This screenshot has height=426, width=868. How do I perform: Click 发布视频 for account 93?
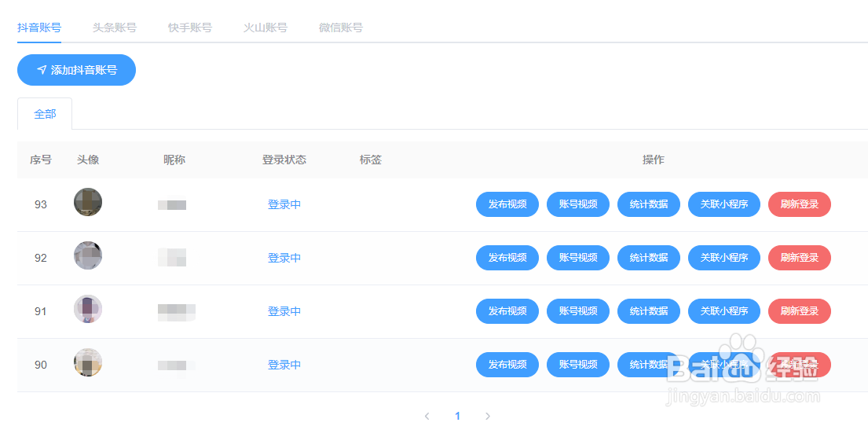pyautogui.click(x=507, y=204)
